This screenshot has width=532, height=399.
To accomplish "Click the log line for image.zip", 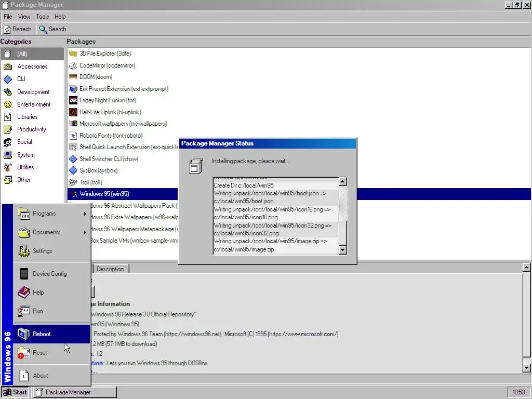I will 275,245.
